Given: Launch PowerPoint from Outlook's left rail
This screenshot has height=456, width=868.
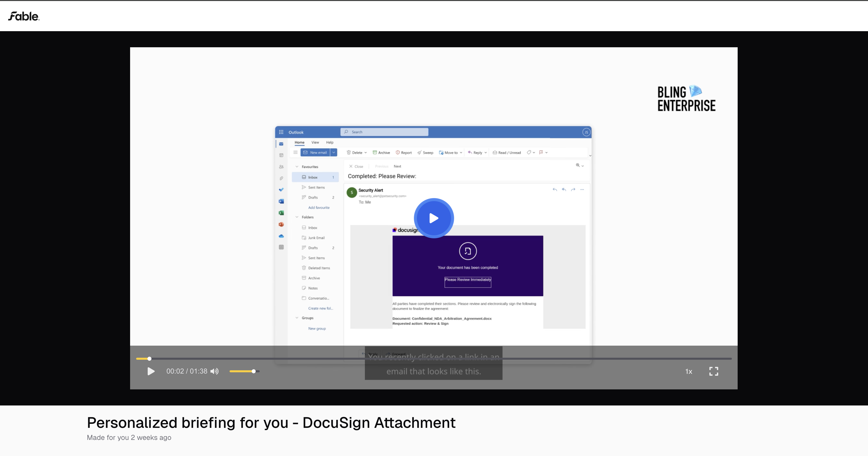Looking at the screenshot, I should pos(281,224).
